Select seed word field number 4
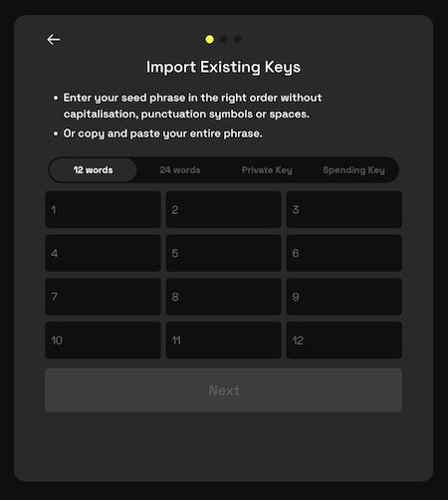 coord(103,253)
